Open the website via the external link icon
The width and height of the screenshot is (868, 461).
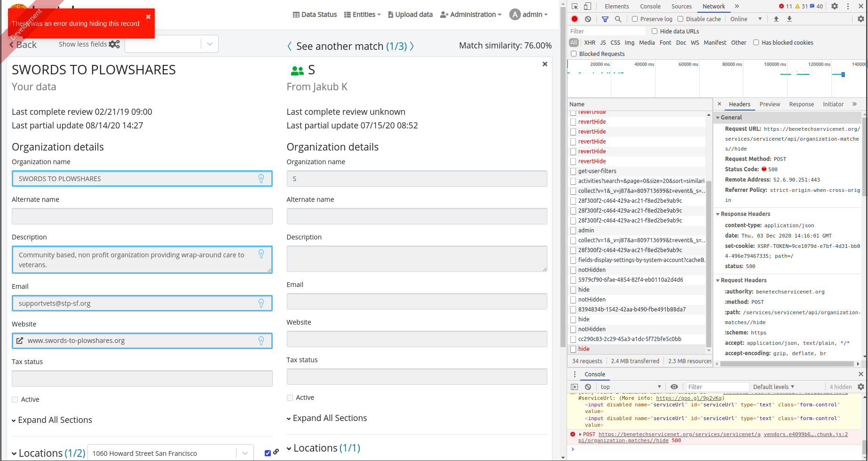[x=20, y=340]
